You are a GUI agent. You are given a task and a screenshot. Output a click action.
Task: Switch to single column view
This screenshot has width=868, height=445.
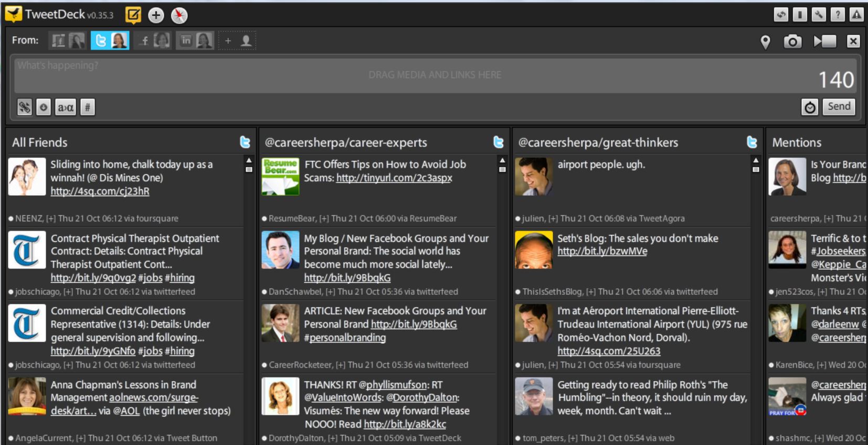[800, 15]
